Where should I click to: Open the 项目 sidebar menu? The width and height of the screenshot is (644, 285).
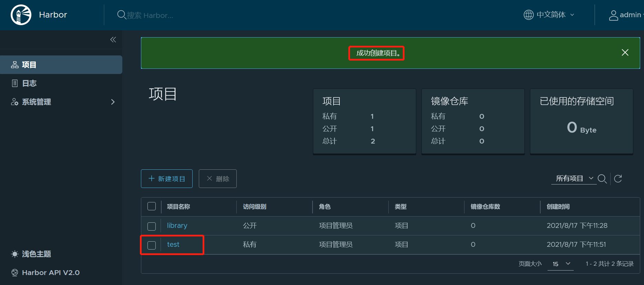[61, 65]
